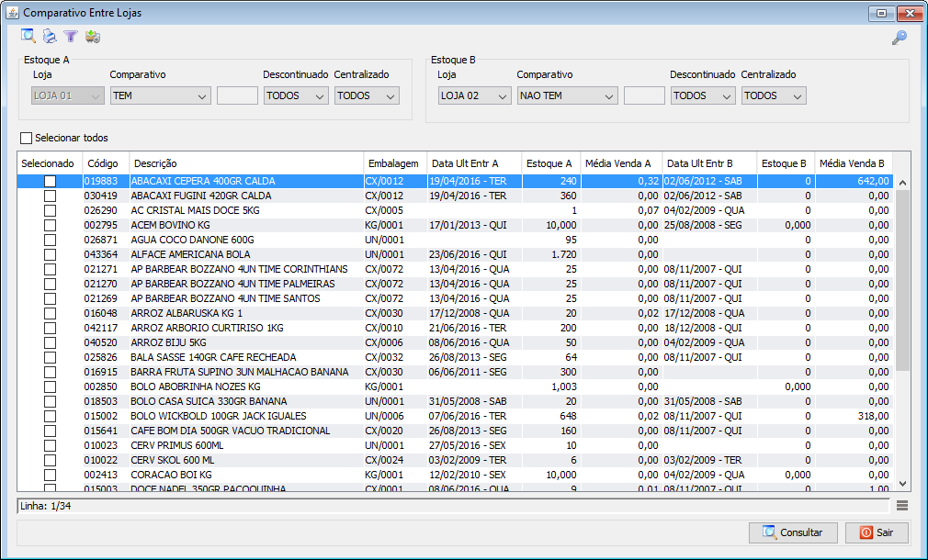Click the key icon at top right

click(x=900, y=38)
